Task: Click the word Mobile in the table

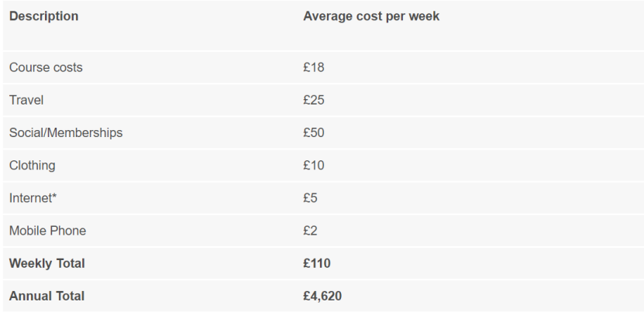Action: (x=27, y=231)
